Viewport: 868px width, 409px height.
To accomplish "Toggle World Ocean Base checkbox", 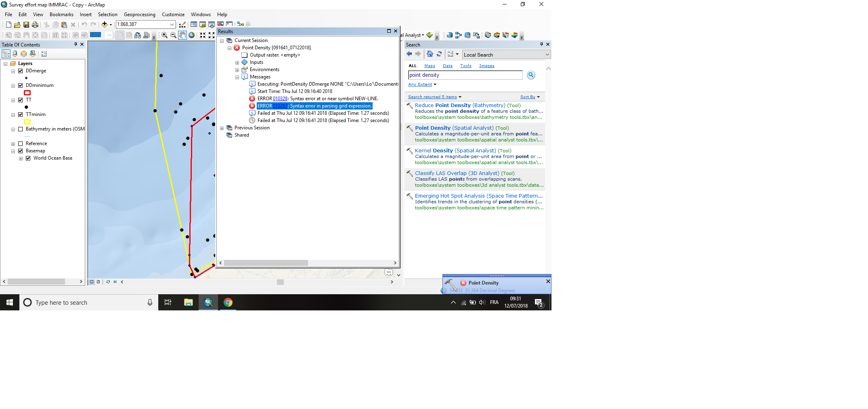I will click(28, 158).
